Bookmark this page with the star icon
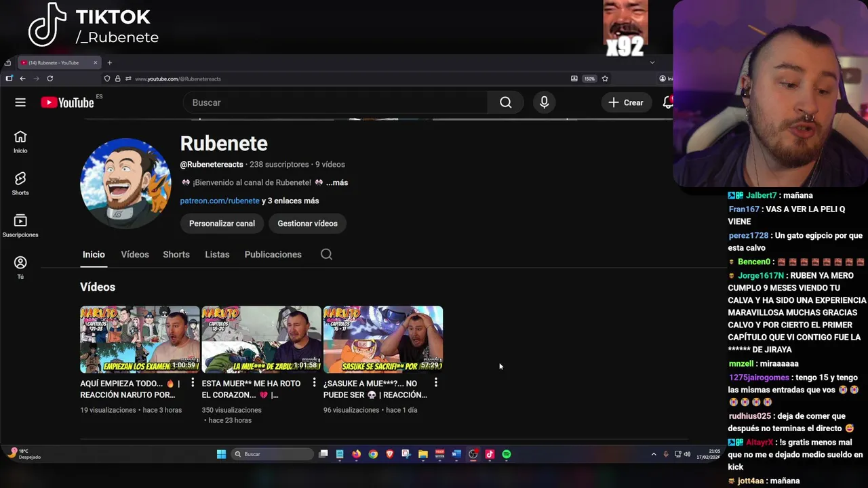The width and height of the screenshot is (868, 488). click(x=605, y=79)
